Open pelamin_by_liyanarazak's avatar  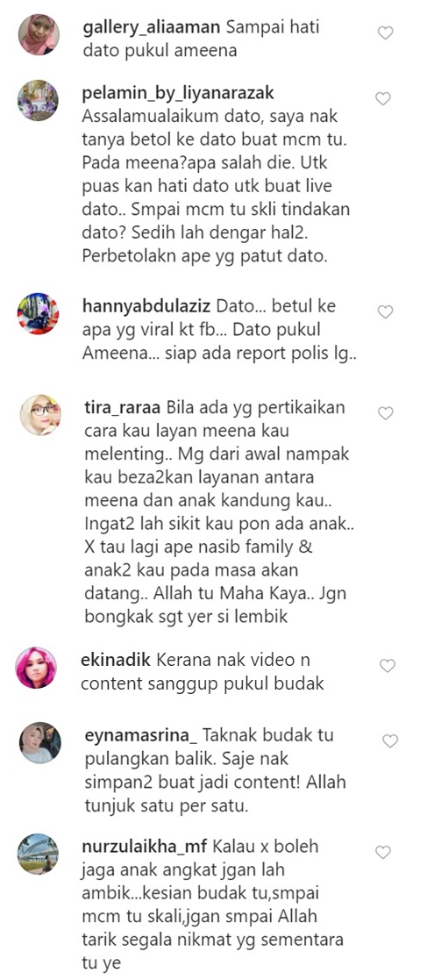pyautogui.click(x=38, y=101)
